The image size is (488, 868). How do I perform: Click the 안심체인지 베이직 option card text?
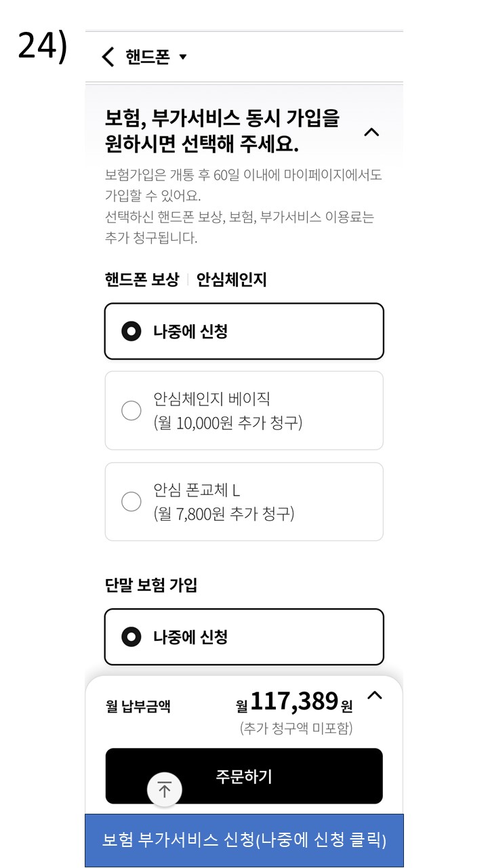coord(211,399)
